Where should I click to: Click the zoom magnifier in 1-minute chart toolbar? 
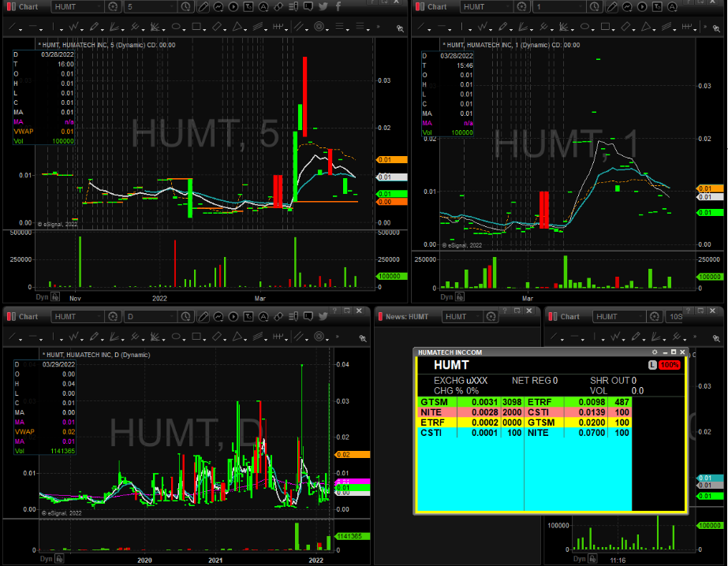716,28
